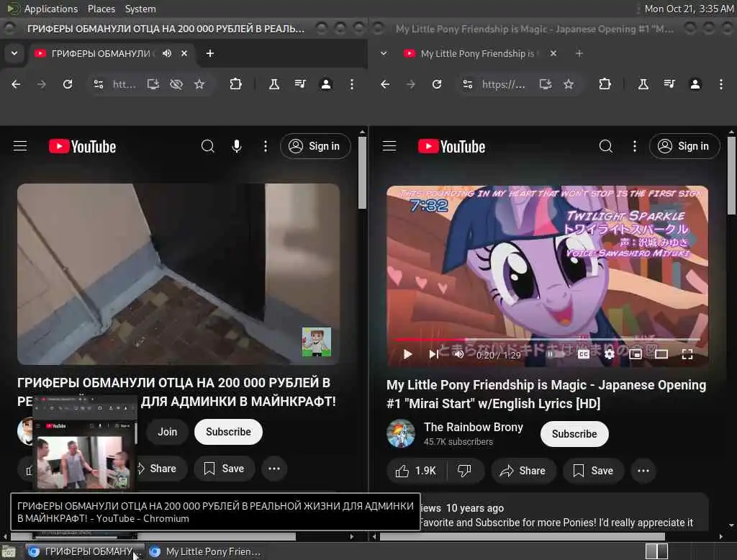
Task: Click Sign in button in right window
Action: coord(684,146)
